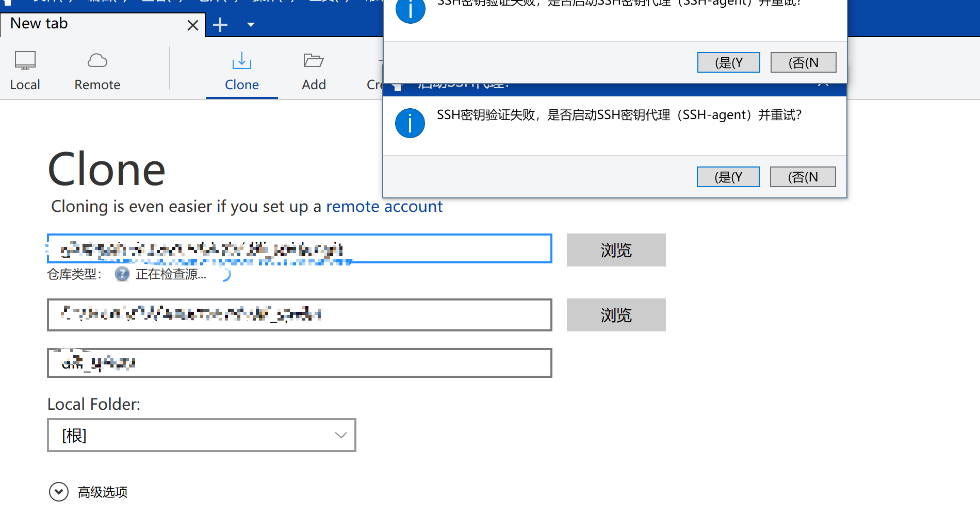Open the tab list dropdown arrow

[x=251, y=24]
